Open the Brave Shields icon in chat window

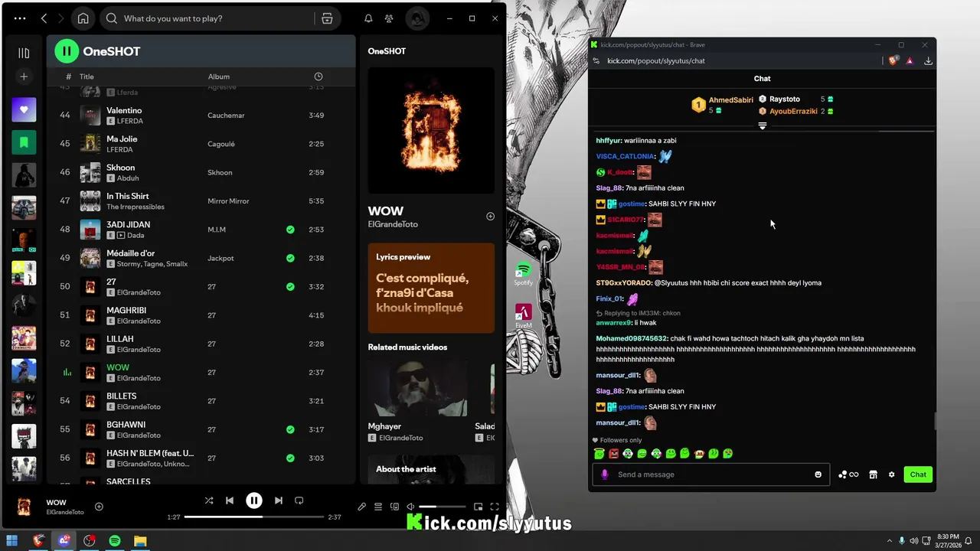tap(893, 60)
